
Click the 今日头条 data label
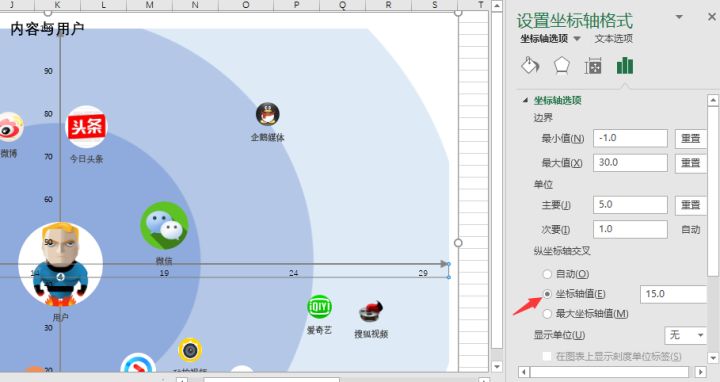[86, 159]
